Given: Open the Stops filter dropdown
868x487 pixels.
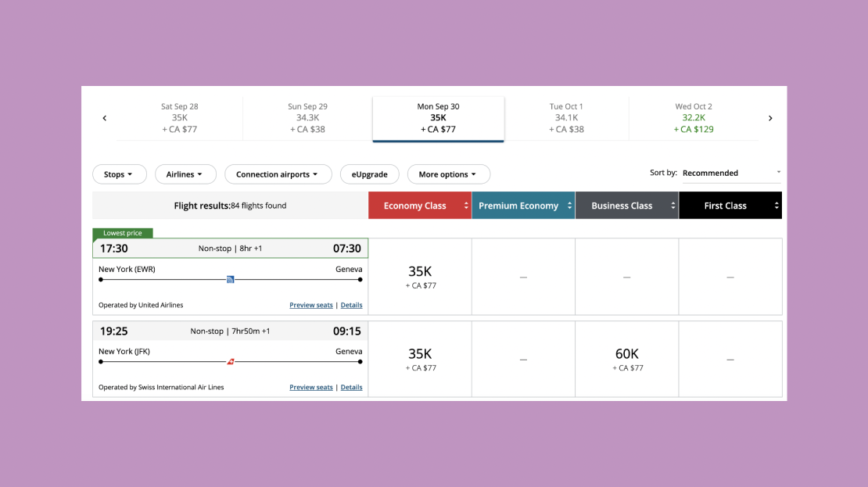Looking at the screenshot, I should (x=119, y=174).
